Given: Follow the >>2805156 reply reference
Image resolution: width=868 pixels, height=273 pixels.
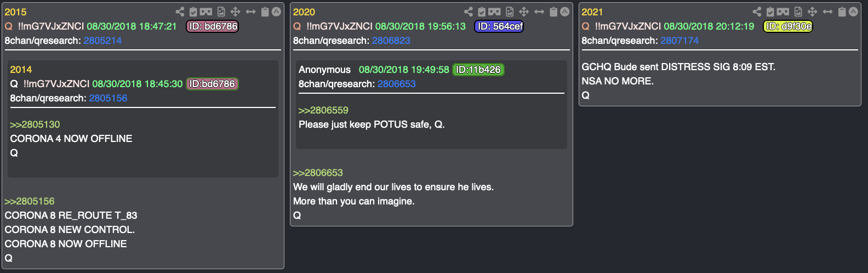Looking at the screenshot, I should point(30,201).
